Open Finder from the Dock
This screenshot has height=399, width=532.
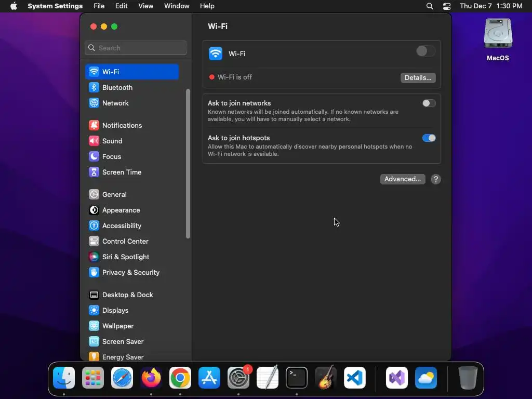click(64, 378)
